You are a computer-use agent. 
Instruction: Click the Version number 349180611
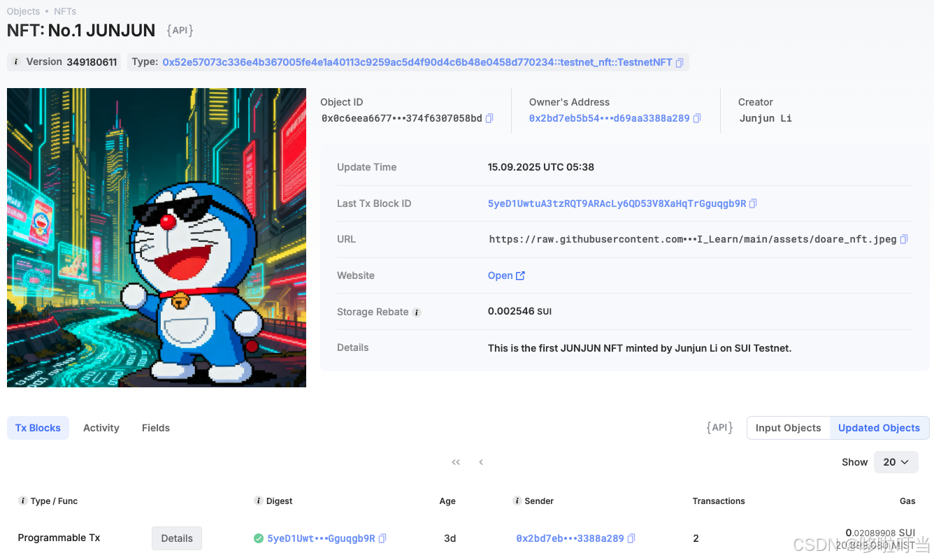coord(92,62)
